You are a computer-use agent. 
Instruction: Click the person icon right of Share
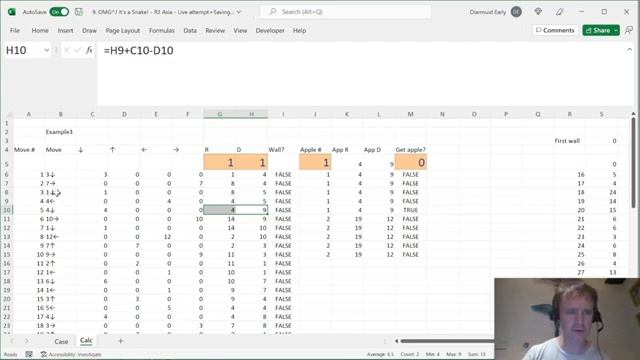coord(629,30)
